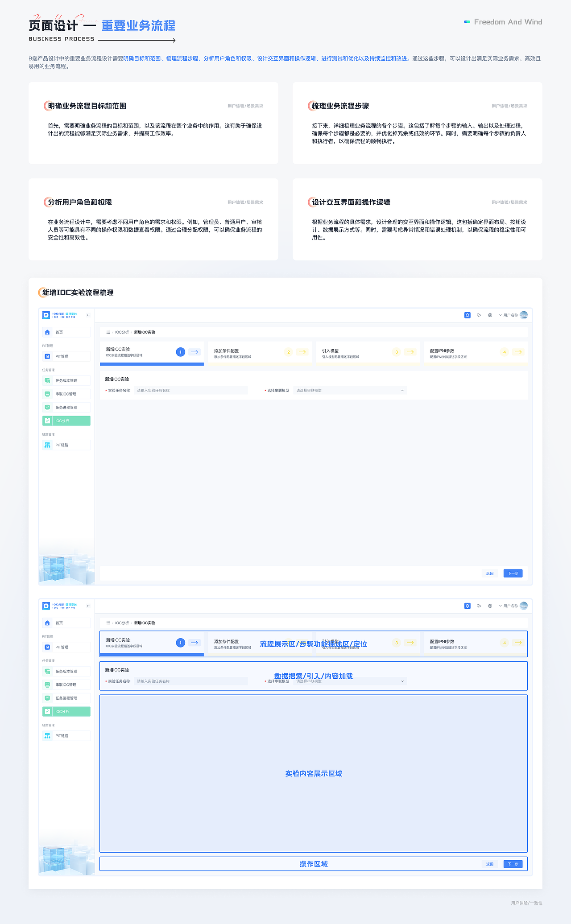The image size is (571, 924).
Task: Click the BUSINESS PROCESS subtitle
Action: pyautogui.click(x=62, y=39)
